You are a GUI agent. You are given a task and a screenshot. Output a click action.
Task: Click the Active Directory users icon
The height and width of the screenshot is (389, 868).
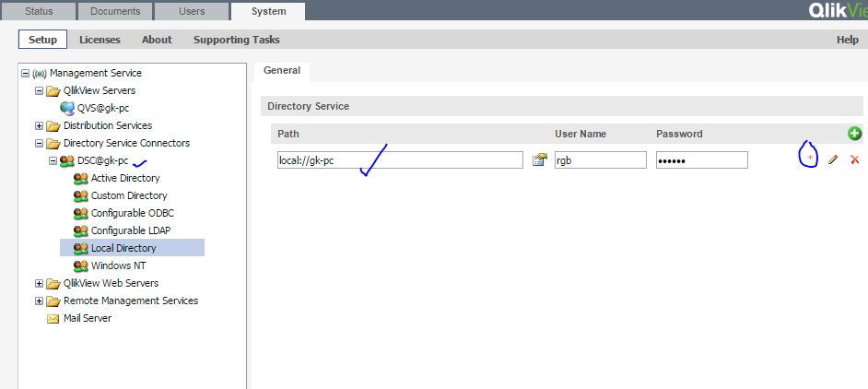[81, 179]
